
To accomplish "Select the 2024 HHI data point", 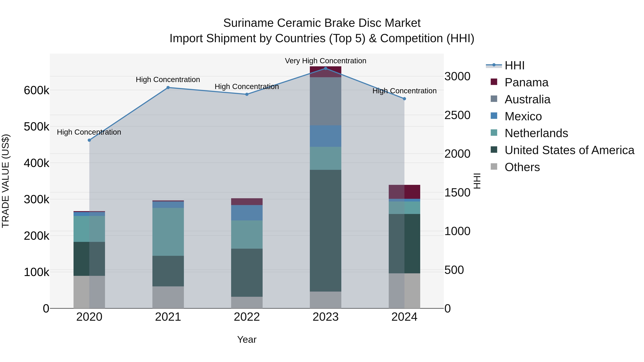I will pyautogui.click(x=404, y=99).
